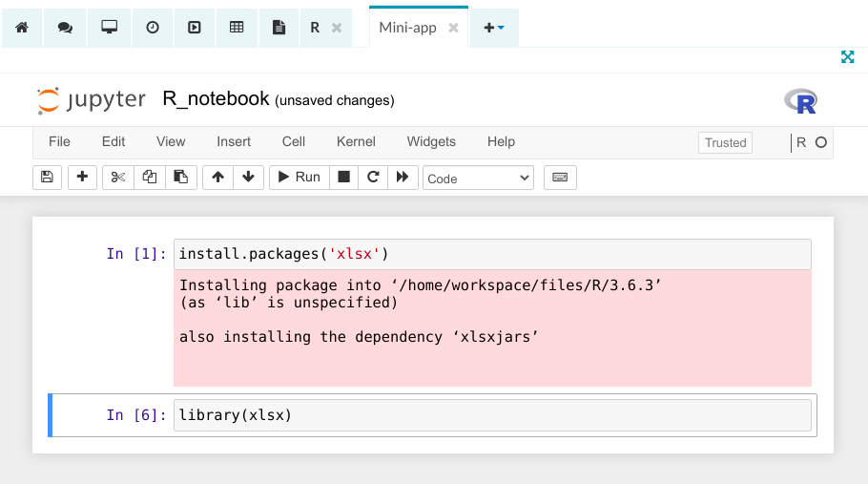Open the Cell menu
Screen dimensions: 868x484
(294, 141)
